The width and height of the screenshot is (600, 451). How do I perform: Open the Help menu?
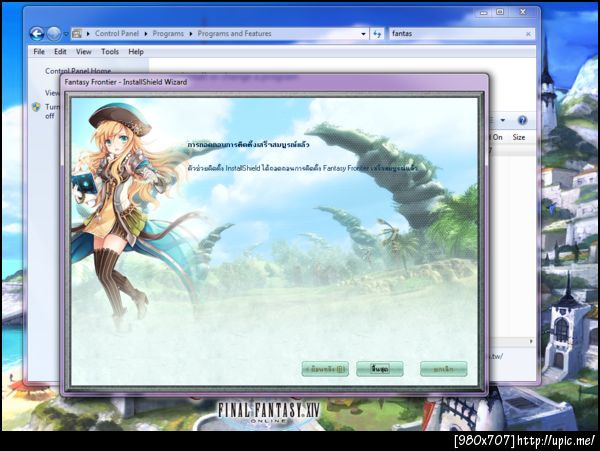[x=136, y=52]
